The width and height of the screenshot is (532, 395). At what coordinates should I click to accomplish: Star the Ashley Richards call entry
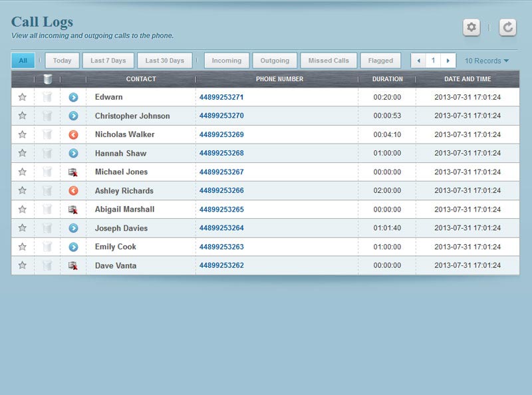23,191
